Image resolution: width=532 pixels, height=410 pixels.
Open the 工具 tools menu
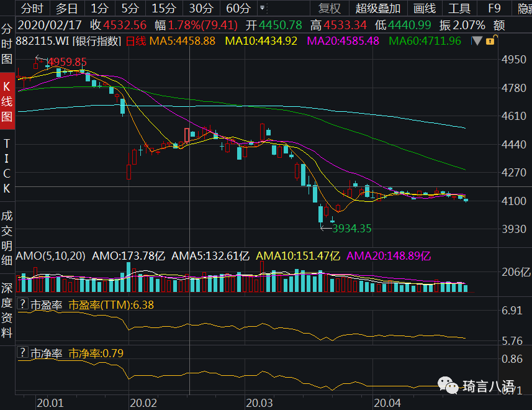pos(459,9)
